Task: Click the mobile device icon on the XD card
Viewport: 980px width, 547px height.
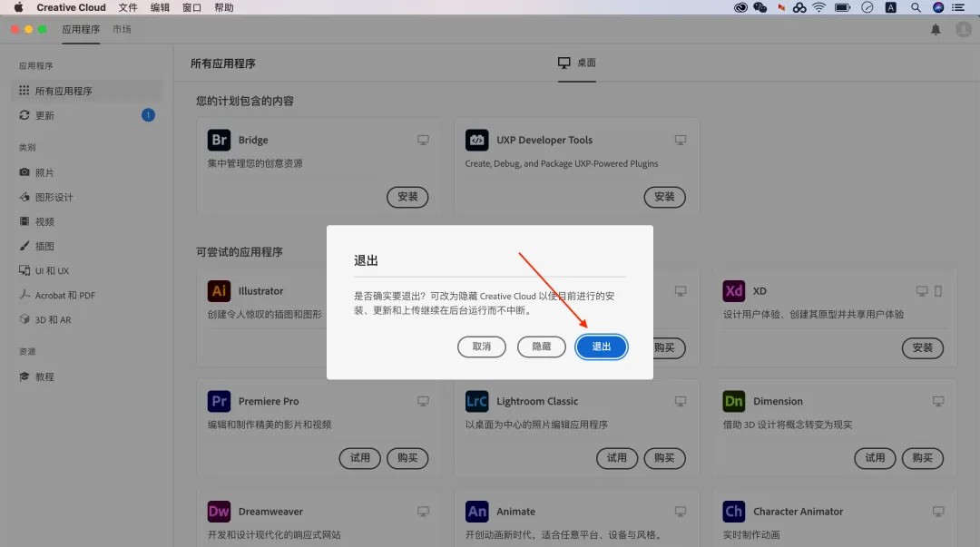Action: click(x=938, y=290)
